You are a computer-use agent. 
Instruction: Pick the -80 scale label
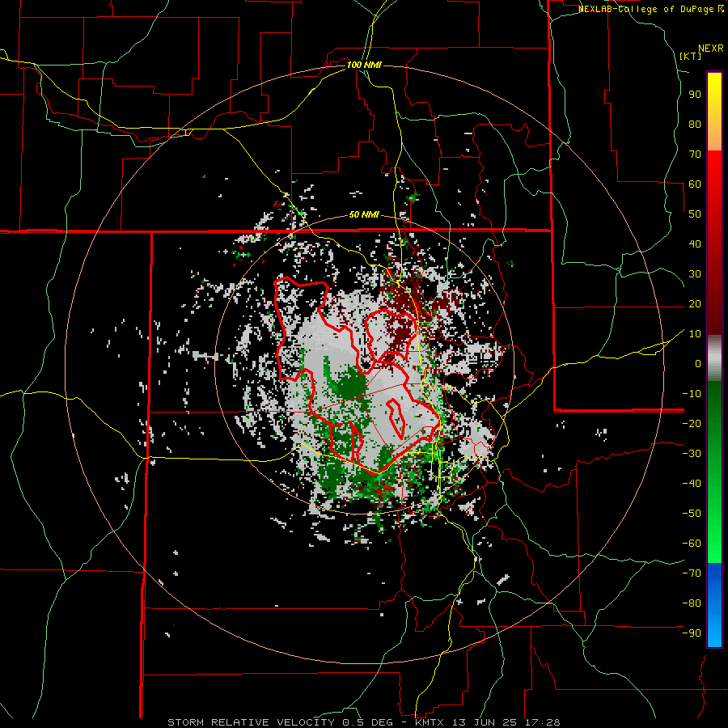click(692, 603)
